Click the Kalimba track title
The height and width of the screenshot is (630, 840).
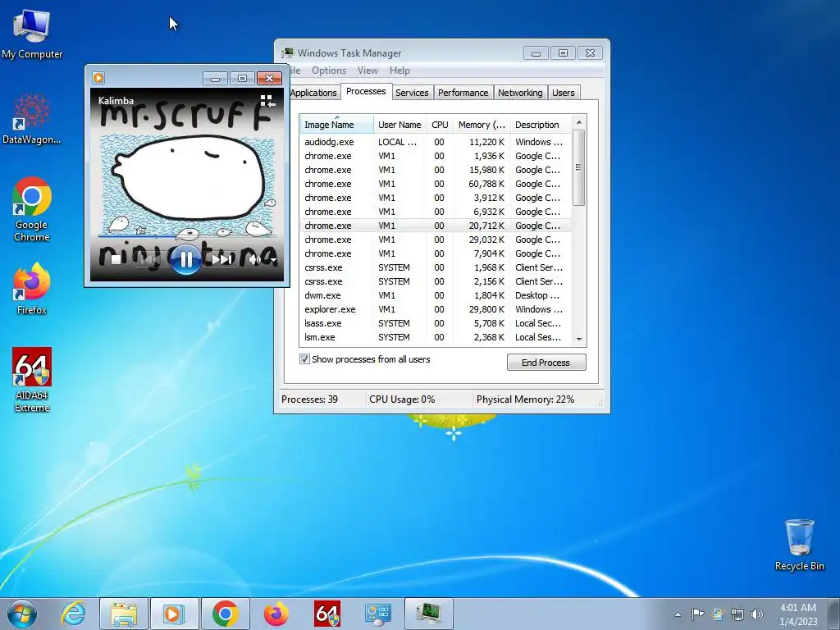pos(116,101)
